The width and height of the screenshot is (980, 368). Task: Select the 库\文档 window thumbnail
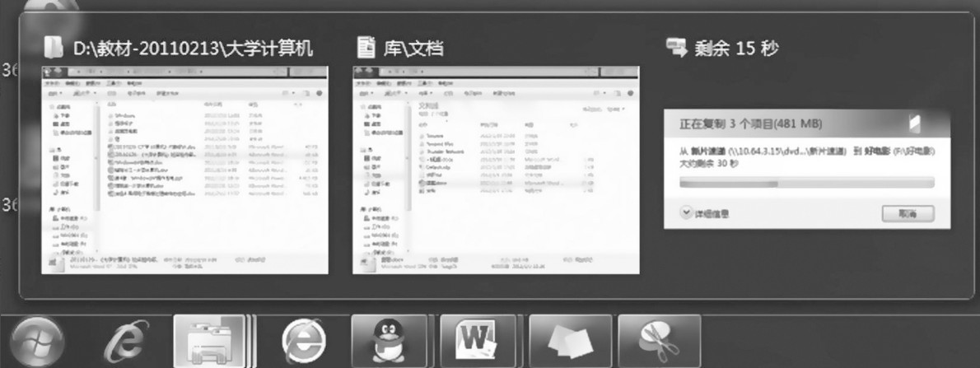click(x=497, y=170)
